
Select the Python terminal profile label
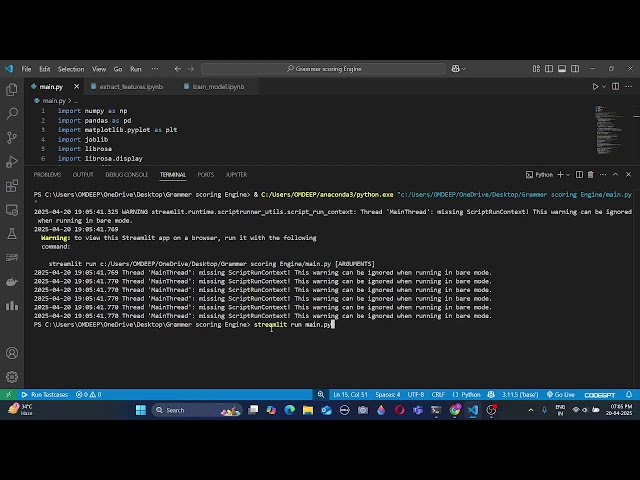[x=539, y=175]
